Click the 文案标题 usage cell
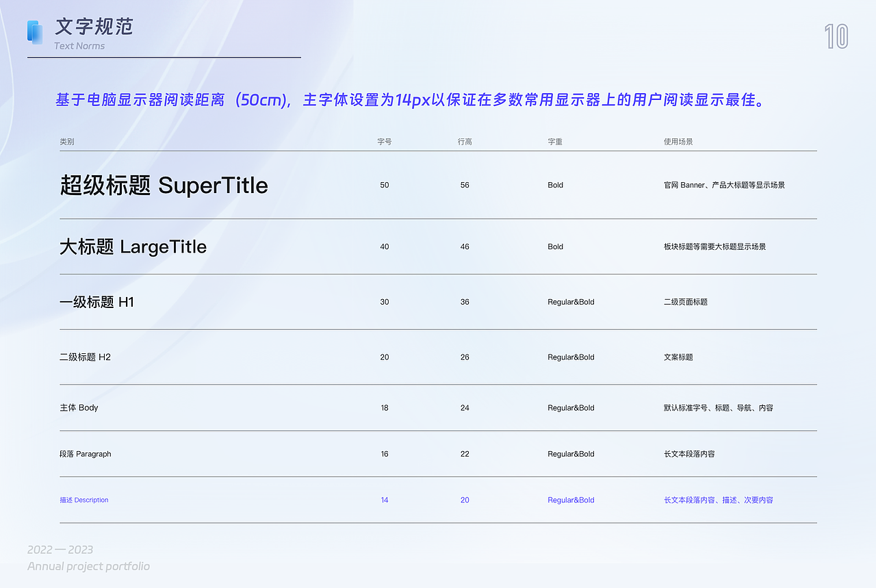This screenshot has width=876, height=588. click(678, 357)
